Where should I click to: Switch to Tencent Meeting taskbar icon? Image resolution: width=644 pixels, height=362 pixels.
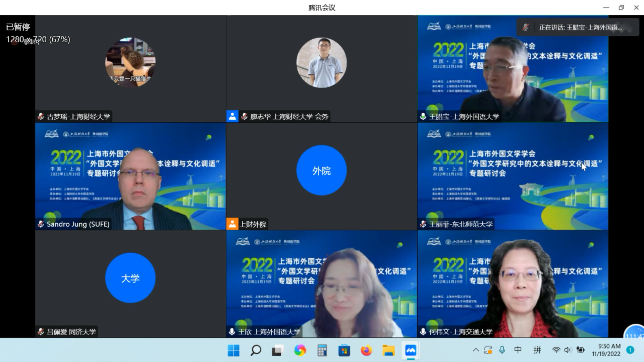[x=411, y=351]
